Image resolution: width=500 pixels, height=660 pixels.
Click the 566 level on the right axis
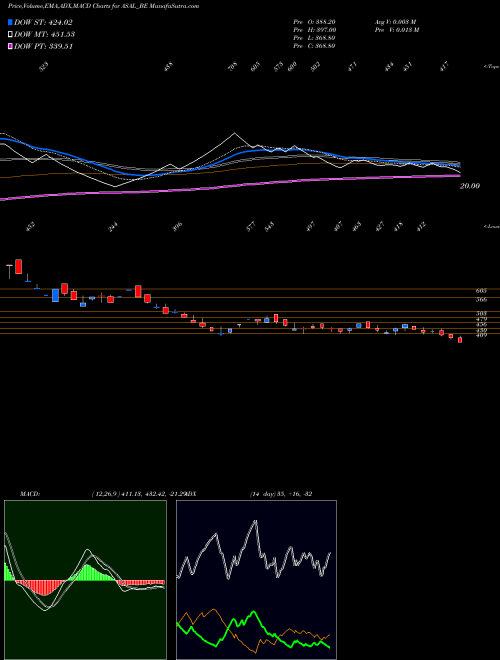pyautogui.click(x=481, y=300)
